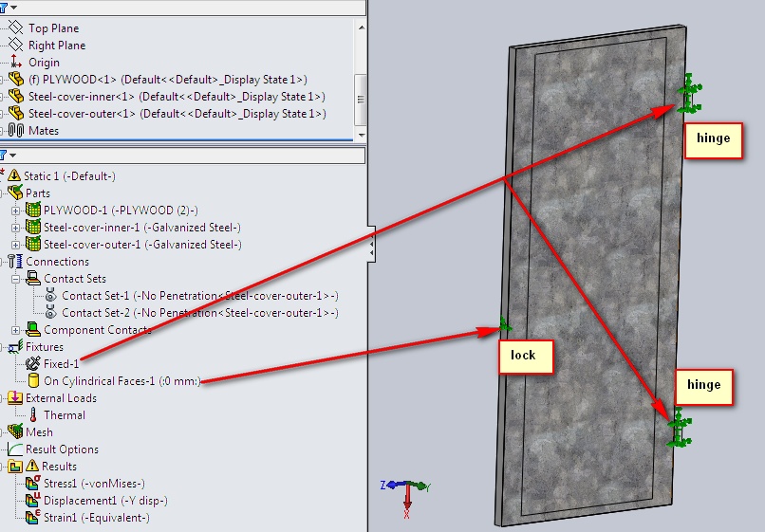765x532 pixels.
Task: Click the feature tree scrollbar thumb
Action: (x=361, y=100)
